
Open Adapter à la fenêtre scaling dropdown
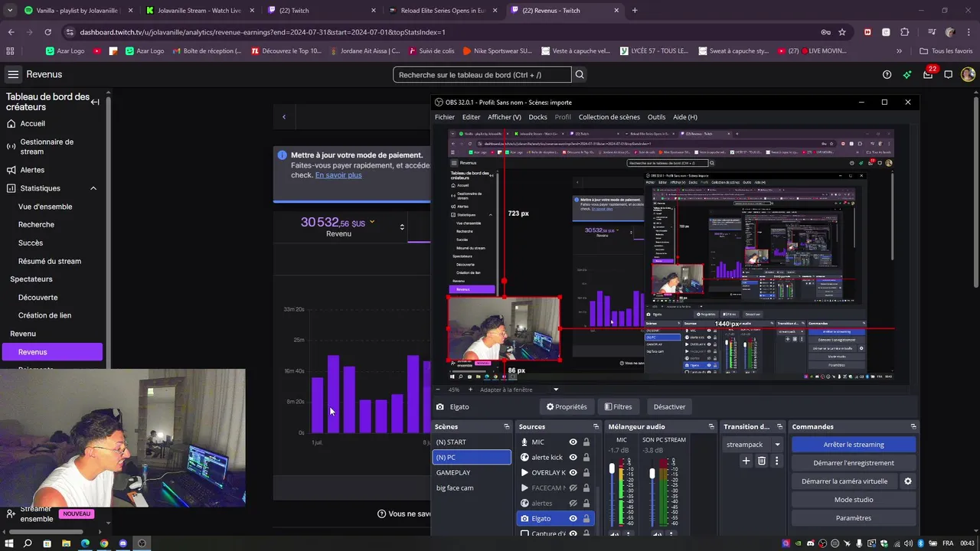[556, 390]
